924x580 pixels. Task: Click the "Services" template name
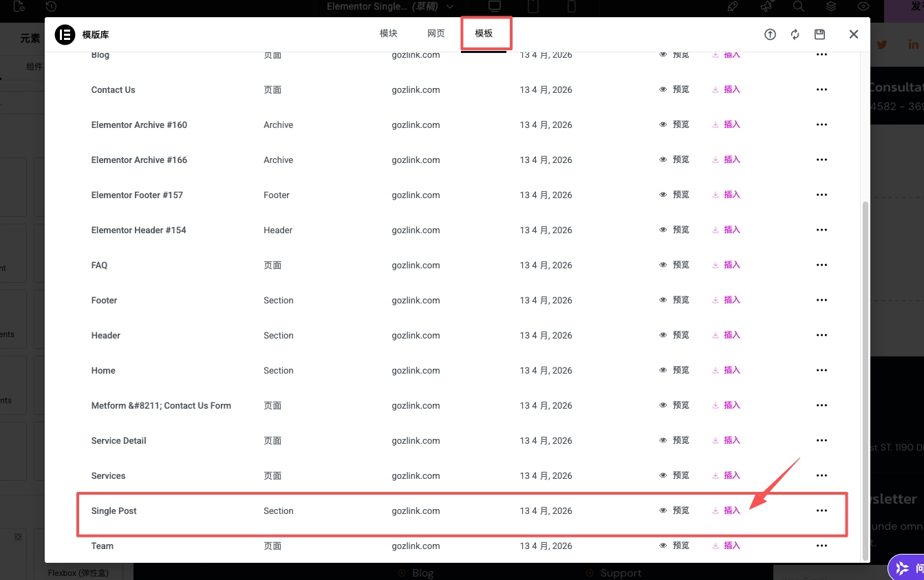point(108,476)
